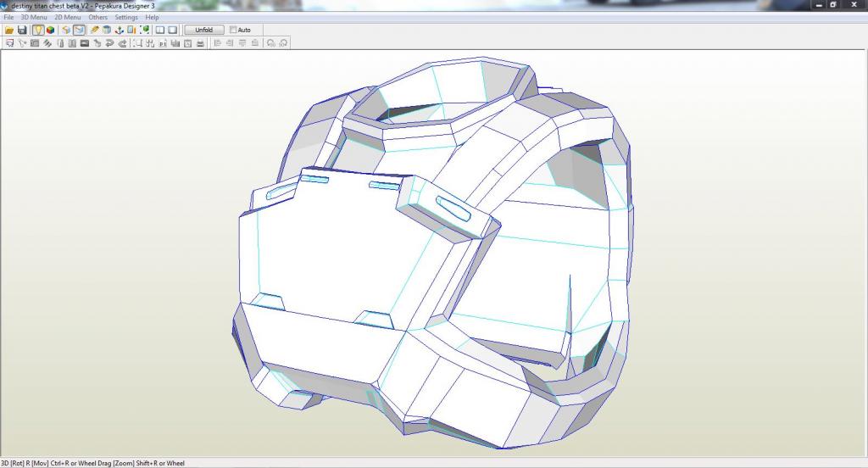Click the blue and orange scale icon
Viewport: 868px width, 468px height.
[x=131, y=30]
